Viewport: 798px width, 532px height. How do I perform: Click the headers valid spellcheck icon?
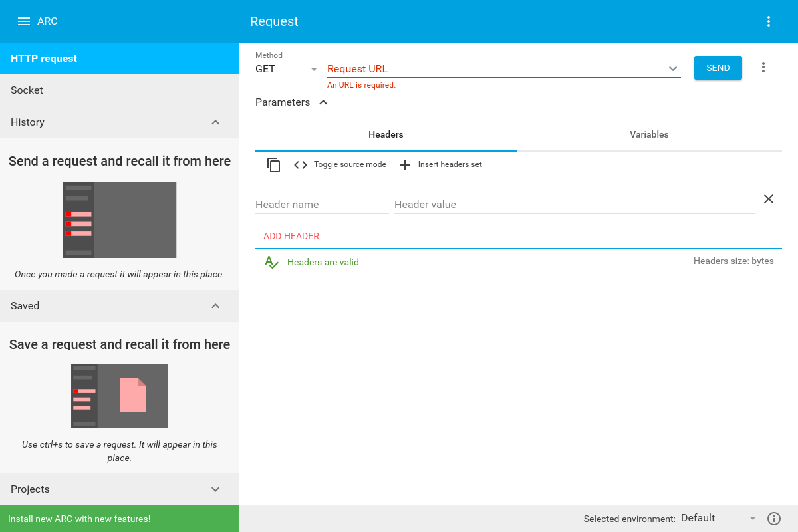(271, 263)
